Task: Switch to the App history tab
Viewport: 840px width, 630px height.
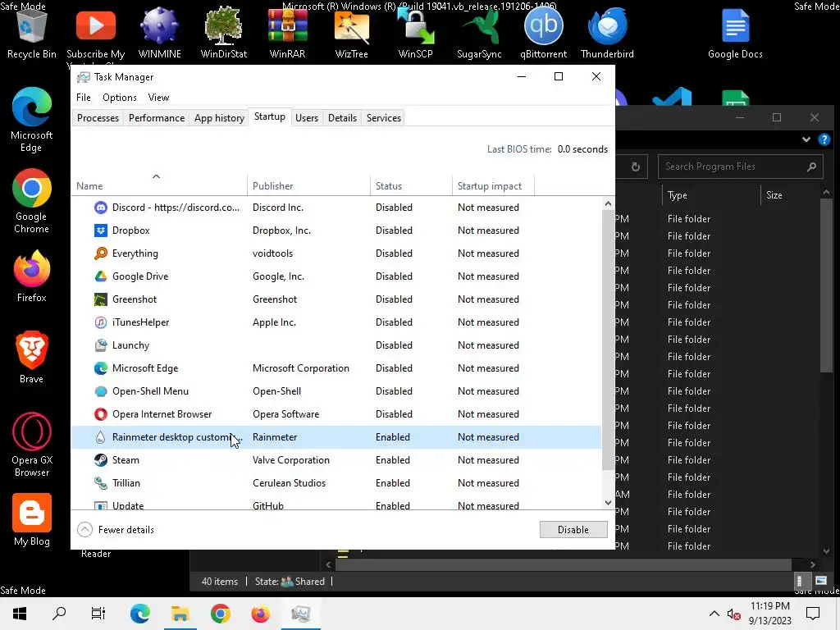Action: click(x=219, y=118)
